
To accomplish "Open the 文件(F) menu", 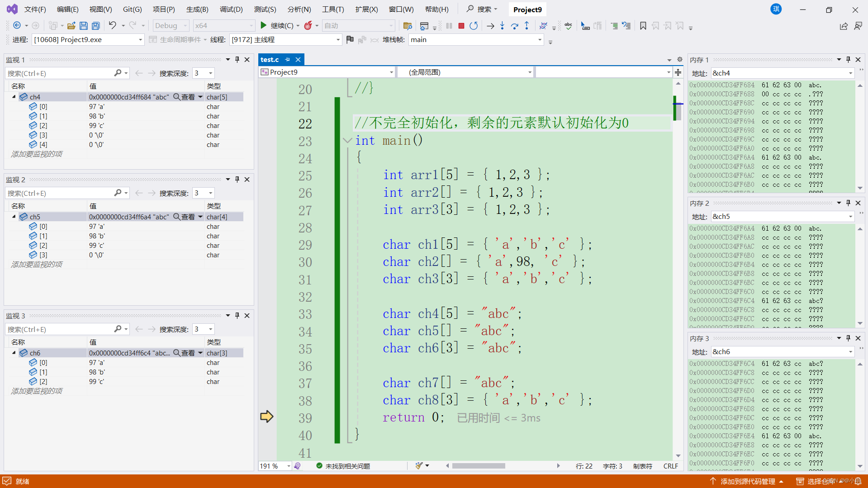I will point(35,9).
